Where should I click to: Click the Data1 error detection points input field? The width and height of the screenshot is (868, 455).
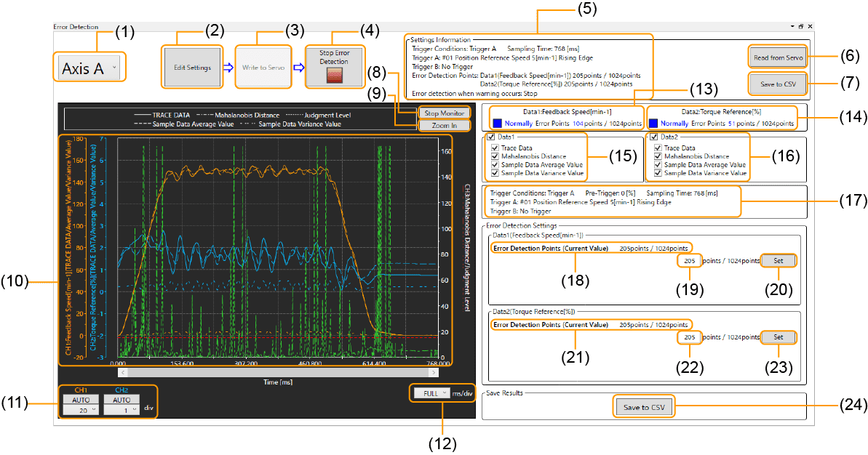coord(689,261)
